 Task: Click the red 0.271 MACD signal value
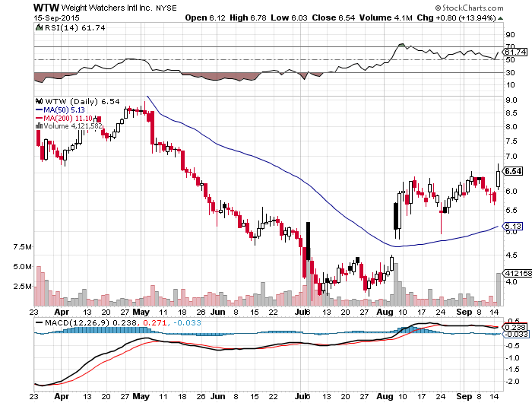(155, 322)
